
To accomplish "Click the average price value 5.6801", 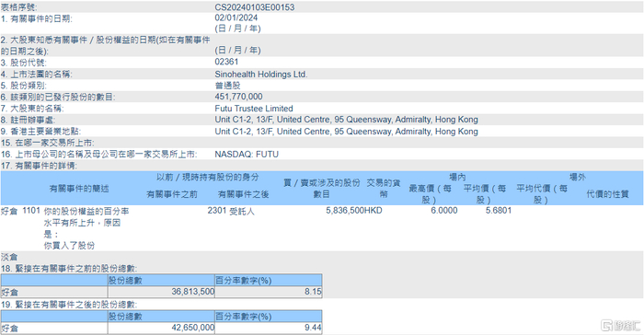I will pyautogui.click(x=499, y=211).
